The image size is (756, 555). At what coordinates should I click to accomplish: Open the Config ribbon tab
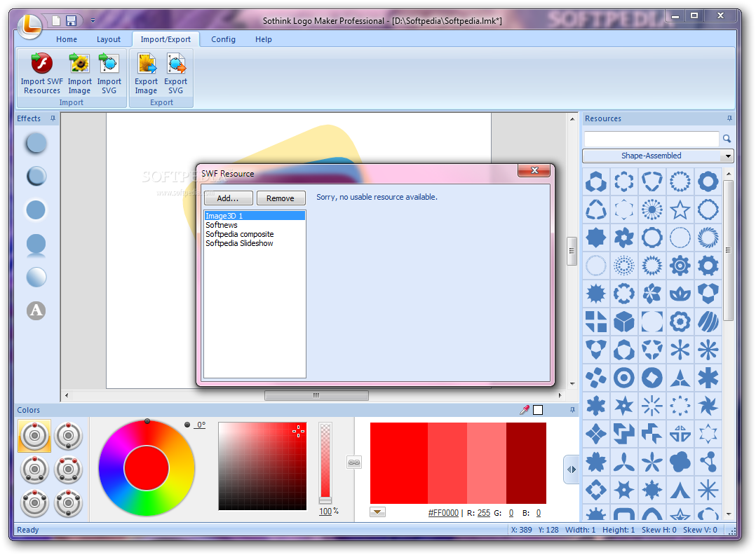pyautogui.click(x=223, y=39)
